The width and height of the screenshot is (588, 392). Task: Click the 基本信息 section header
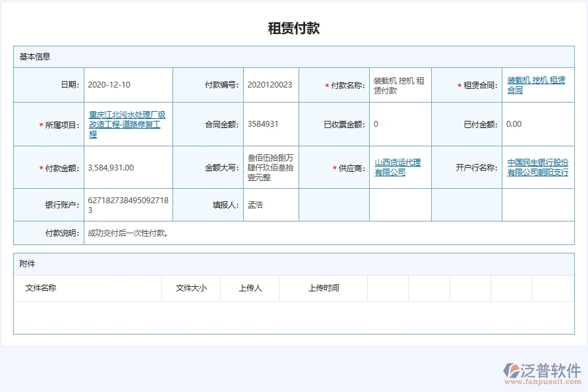[34, 57]
